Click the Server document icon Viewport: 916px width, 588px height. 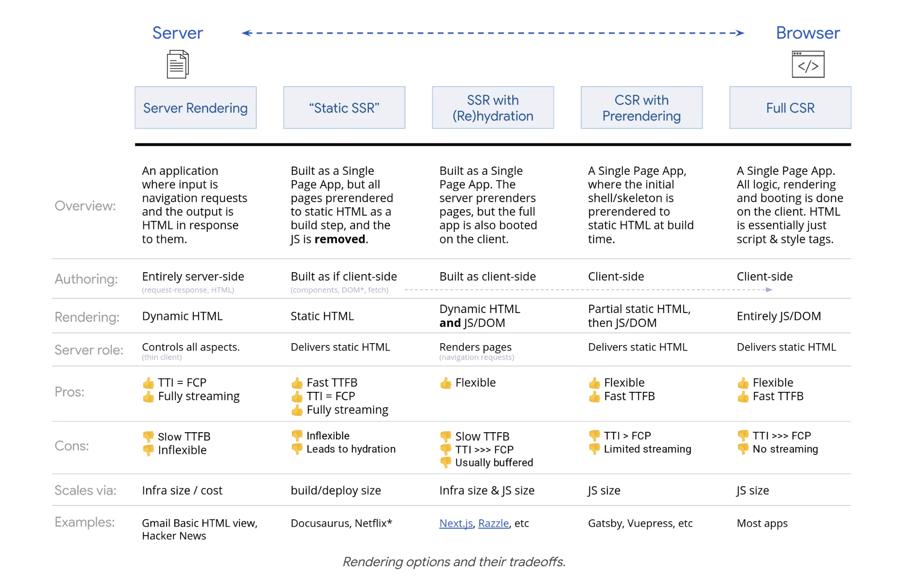(x=178, y=64)
